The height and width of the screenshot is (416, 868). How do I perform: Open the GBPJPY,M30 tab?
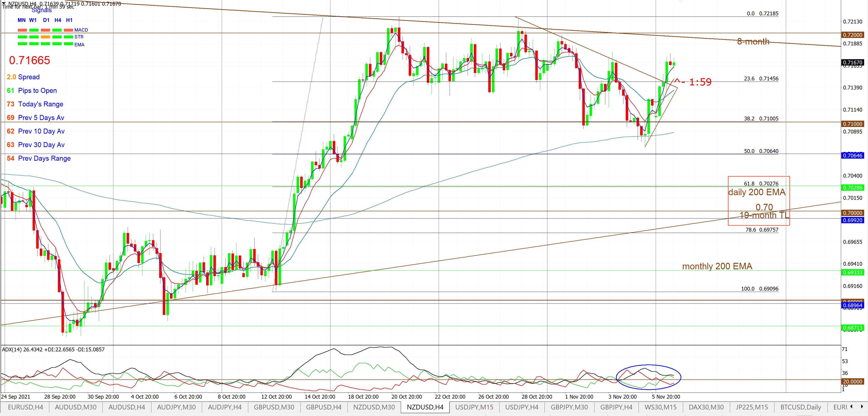[x=569, y=407]
